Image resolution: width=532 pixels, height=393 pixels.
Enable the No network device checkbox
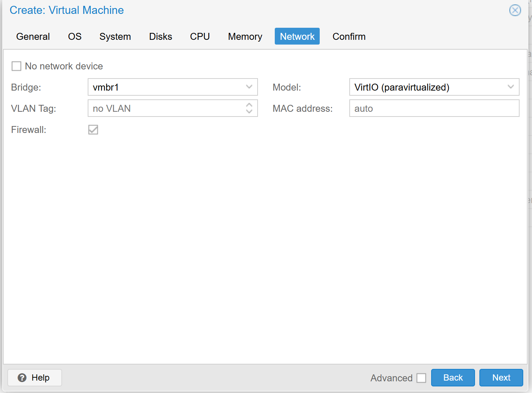click(16, 66)
